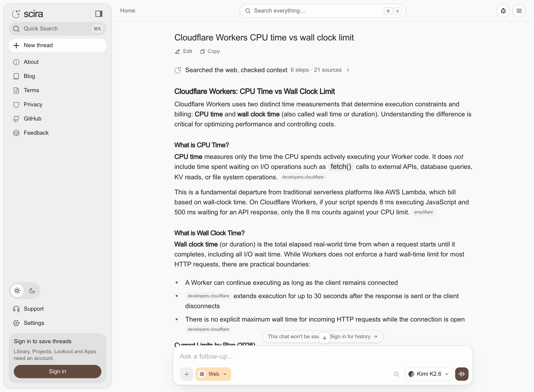Open the GitHub menu item
The image size is (534, 392).
click(57, 119)
